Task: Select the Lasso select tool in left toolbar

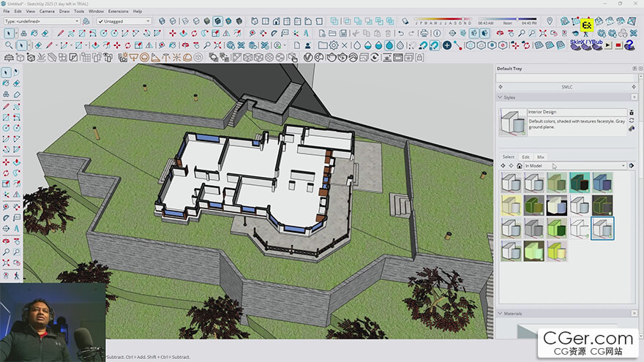Action: click(16, 72)
